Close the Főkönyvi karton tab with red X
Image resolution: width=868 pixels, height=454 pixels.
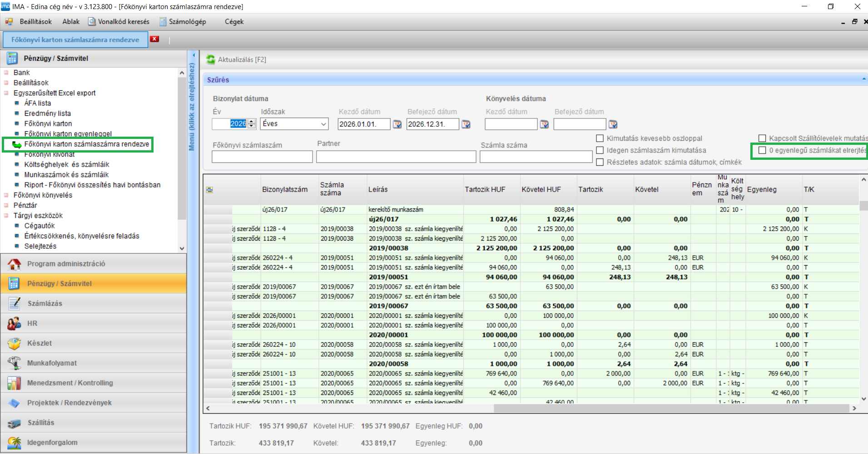(155, 39)
